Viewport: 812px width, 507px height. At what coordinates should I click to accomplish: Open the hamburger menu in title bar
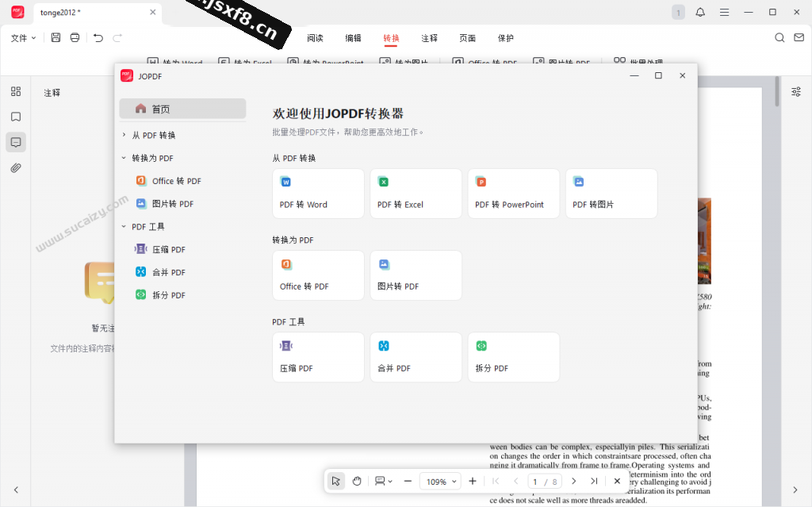(725, 12)
